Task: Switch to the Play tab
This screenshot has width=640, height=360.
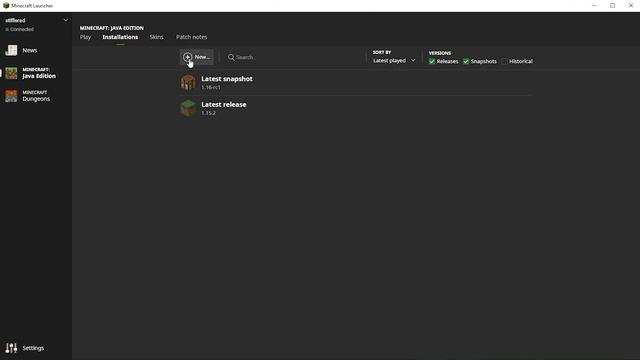Action: click(85, 37)
